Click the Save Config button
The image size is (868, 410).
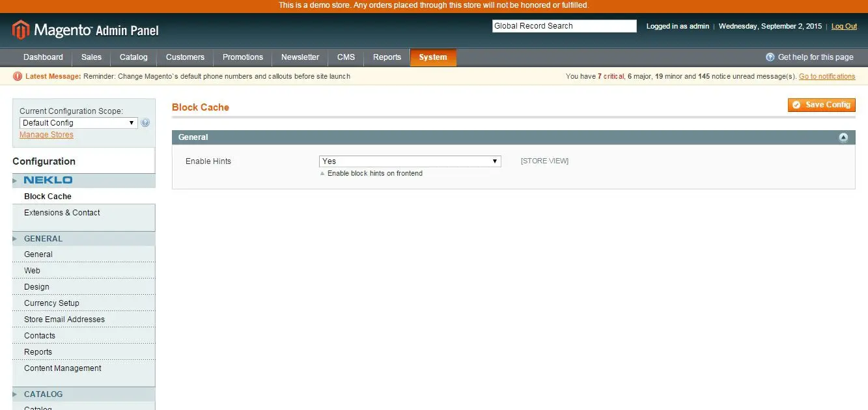[x=821, y=105]
